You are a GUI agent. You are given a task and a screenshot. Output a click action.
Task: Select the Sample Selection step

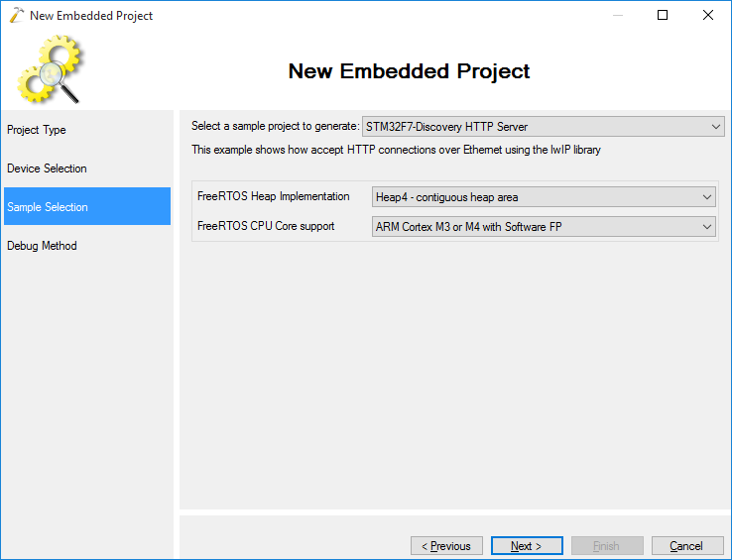[x=87, y=206]
